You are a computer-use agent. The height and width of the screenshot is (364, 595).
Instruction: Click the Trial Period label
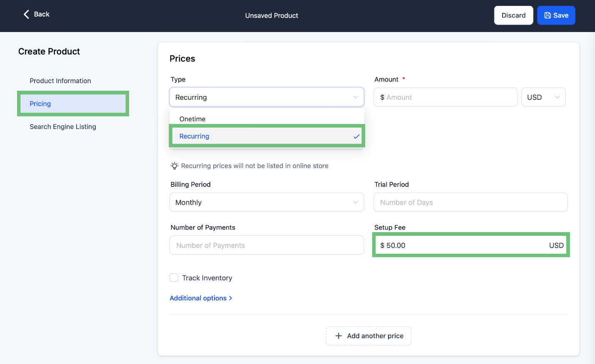(x=391, y=184)
